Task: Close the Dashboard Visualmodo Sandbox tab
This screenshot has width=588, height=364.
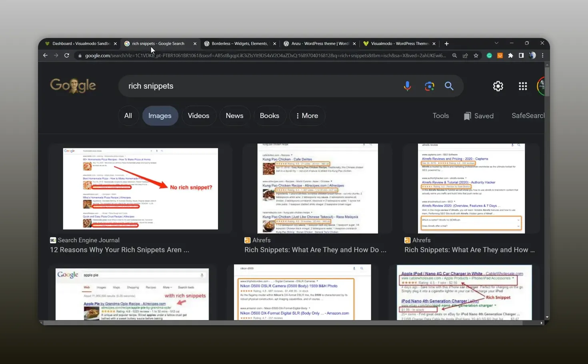Action: pos(115,44)
